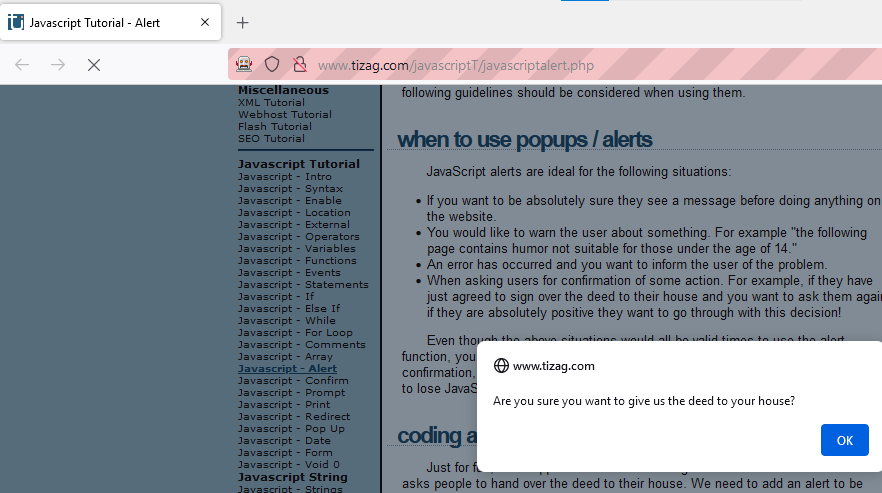
Task: Open the SEO Tutorial link
Action: (x=271, y=138)
